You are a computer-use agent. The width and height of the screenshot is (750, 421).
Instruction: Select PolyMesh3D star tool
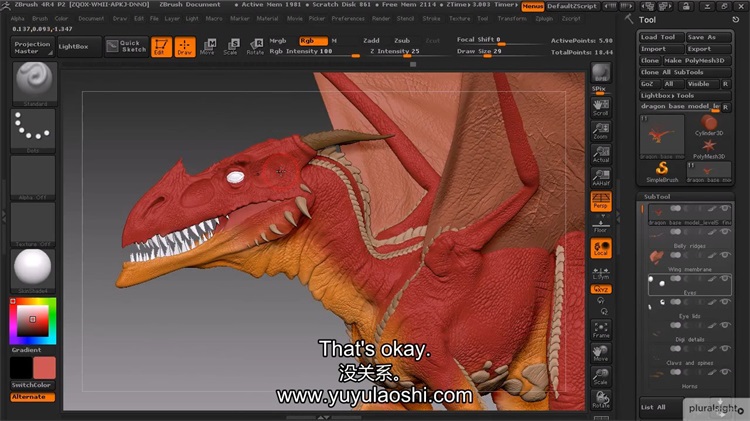[708, 149]
